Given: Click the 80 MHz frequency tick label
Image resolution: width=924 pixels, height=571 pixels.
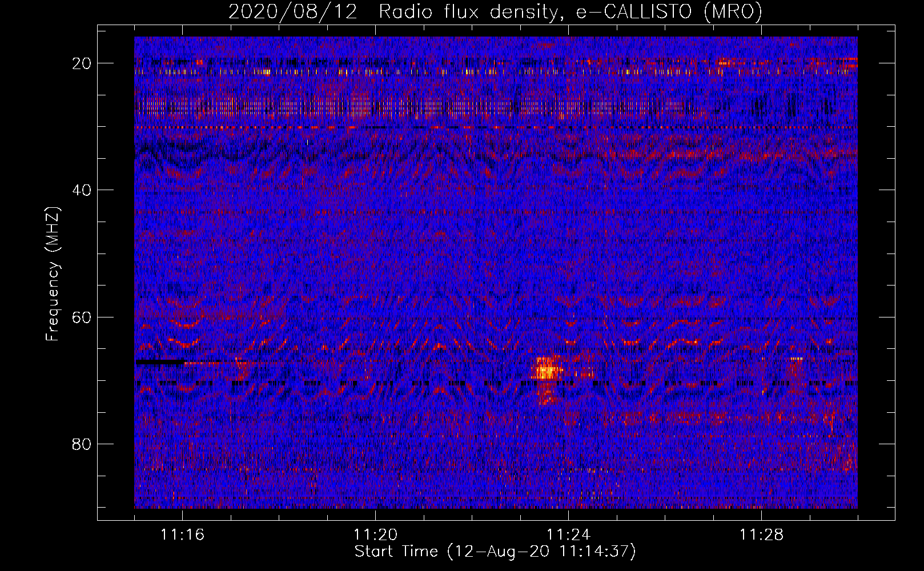Looking at the screenshot, I should (x=82, y=444).
